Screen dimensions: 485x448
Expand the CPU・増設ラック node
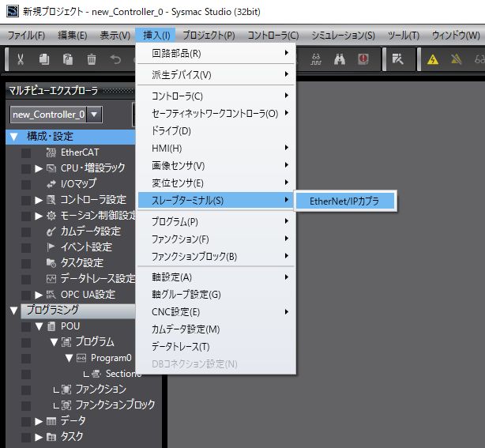39,168
